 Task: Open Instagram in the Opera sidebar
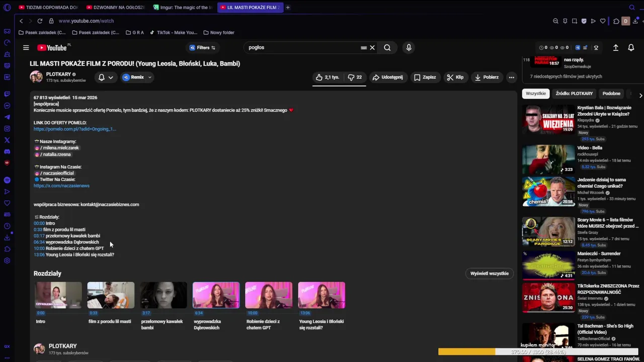tap(7, 129)
